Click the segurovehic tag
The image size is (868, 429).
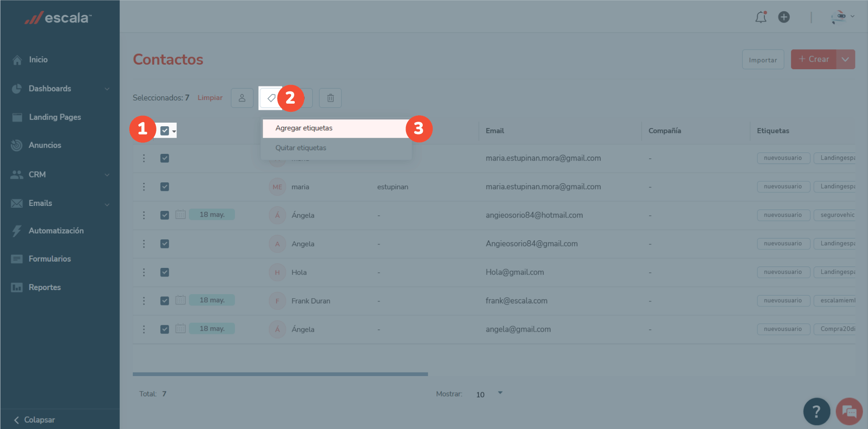(x=835, y=215)
